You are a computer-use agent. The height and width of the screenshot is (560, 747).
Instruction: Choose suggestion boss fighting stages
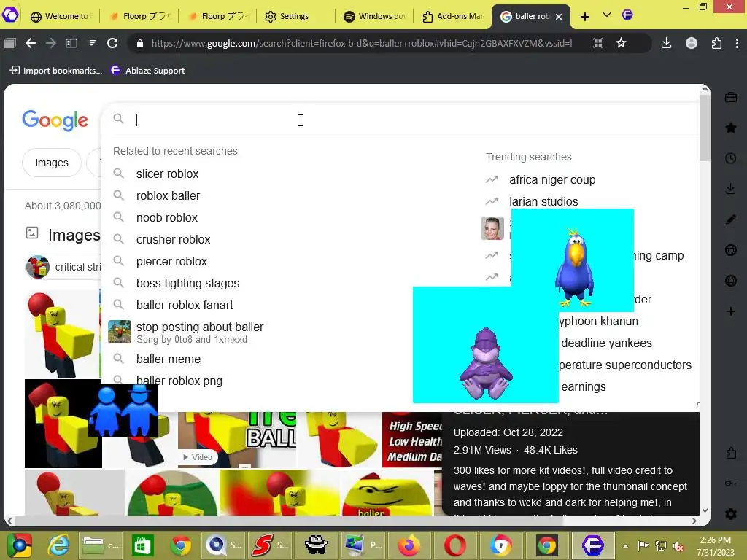tap(187, 284)
